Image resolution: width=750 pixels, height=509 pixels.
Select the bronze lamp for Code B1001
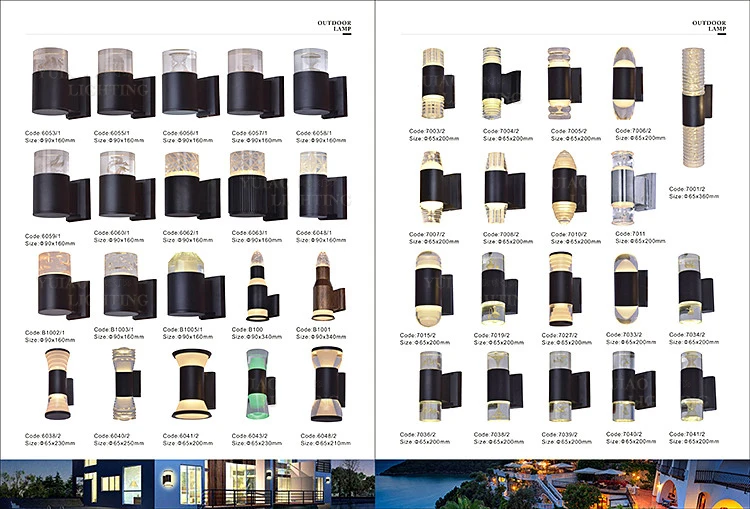point(328,286)
